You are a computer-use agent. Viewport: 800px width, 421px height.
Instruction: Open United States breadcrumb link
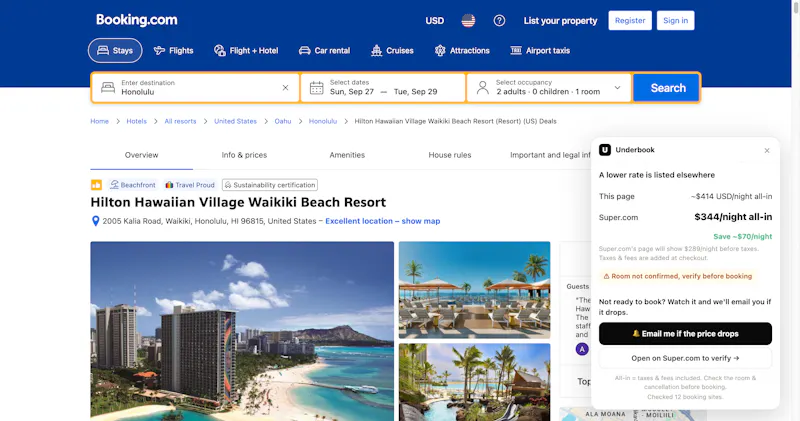[x=235, y=121]
